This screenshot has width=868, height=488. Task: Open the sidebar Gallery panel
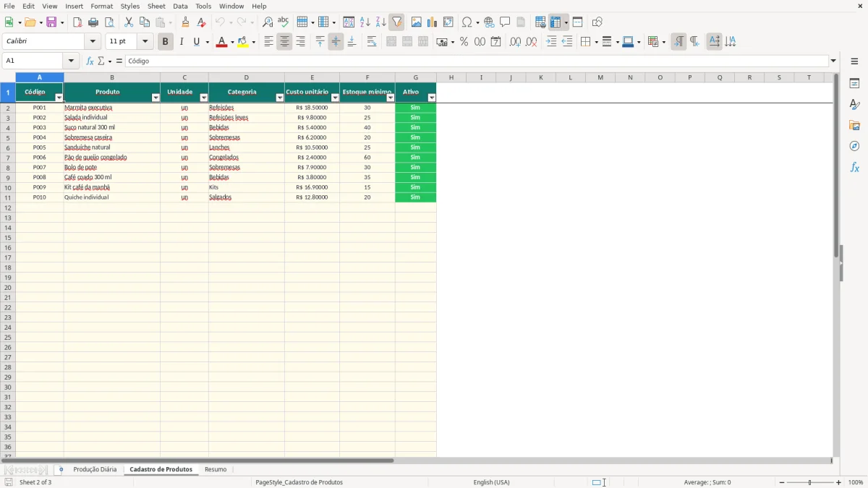coord(854,126)
